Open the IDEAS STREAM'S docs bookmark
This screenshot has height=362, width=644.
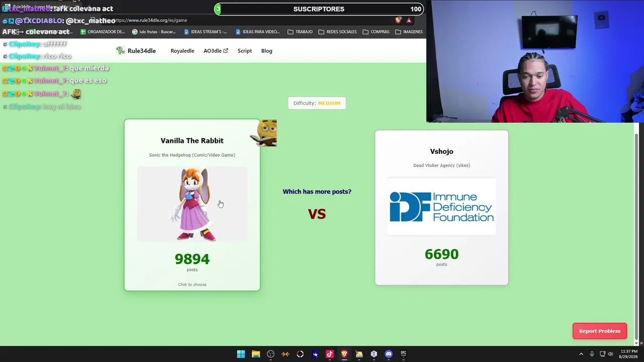(205, 32)
